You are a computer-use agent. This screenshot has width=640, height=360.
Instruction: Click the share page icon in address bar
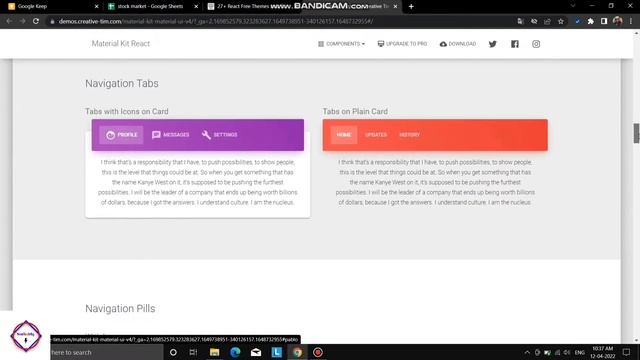point(547,21)
